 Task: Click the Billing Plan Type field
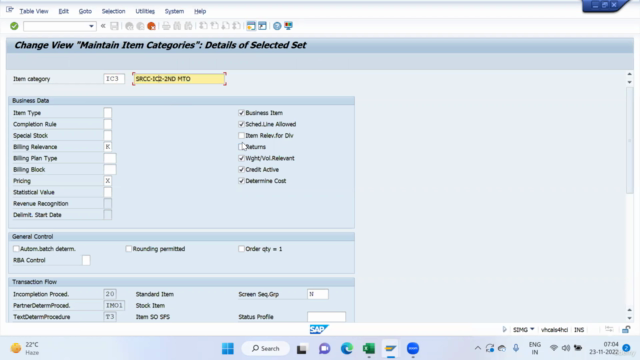[x=110, y=158]
